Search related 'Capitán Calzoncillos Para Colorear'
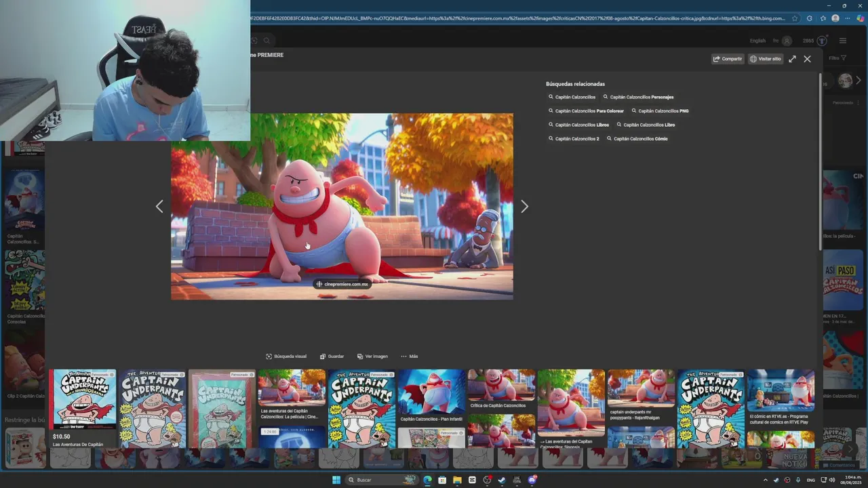The height and width of the screenshot is (488, 868). click(x=586, y=111)
